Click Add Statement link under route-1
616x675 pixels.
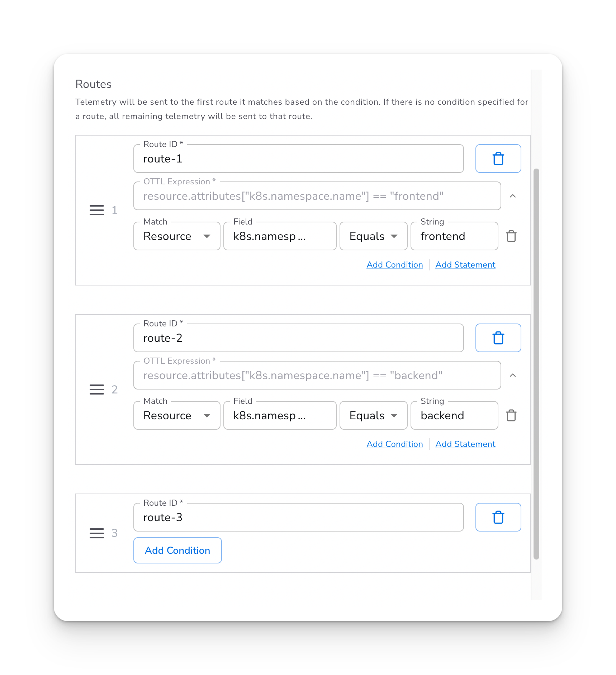coord(465,265)
